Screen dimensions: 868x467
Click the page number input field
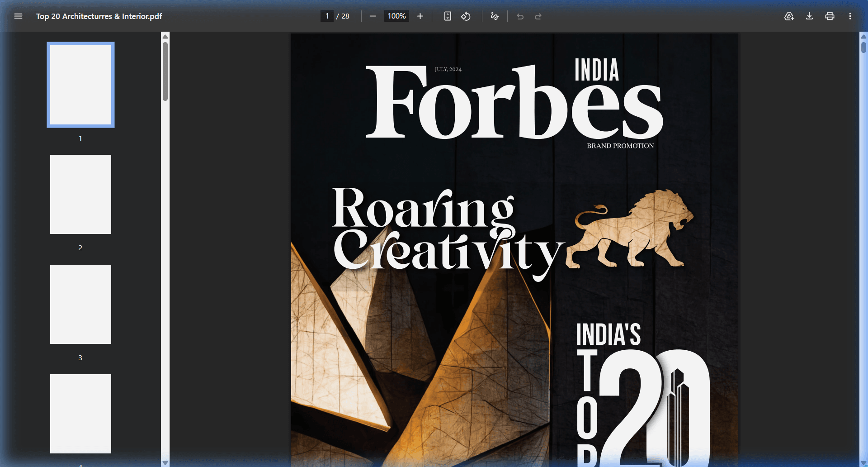click(x=327, y=16)
